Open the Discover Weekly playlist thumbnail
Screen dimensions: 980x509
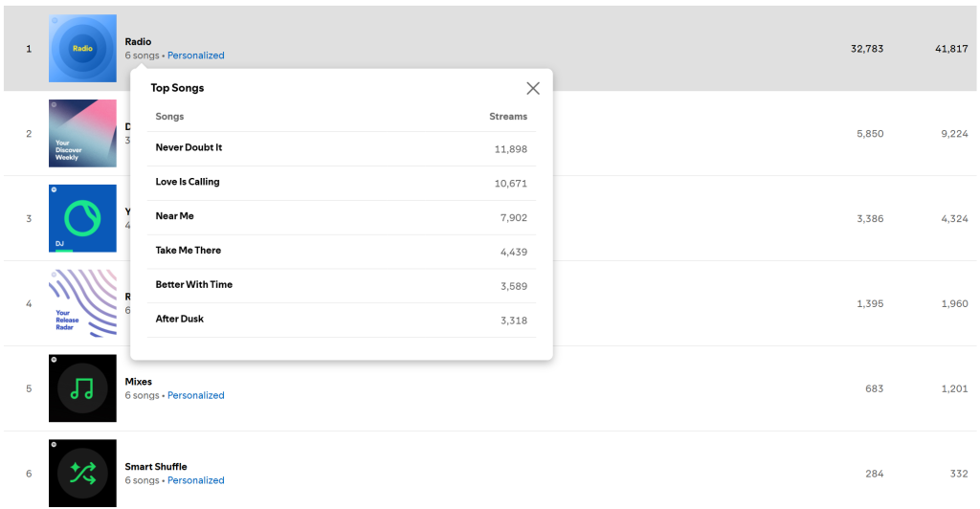(x=82, y=133)
